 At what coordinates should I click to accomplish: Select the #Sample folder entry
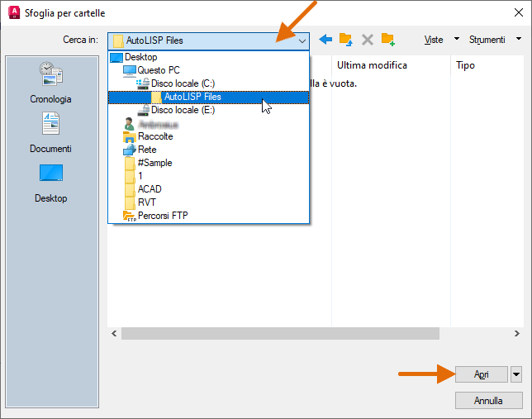[x=209, y=163]
